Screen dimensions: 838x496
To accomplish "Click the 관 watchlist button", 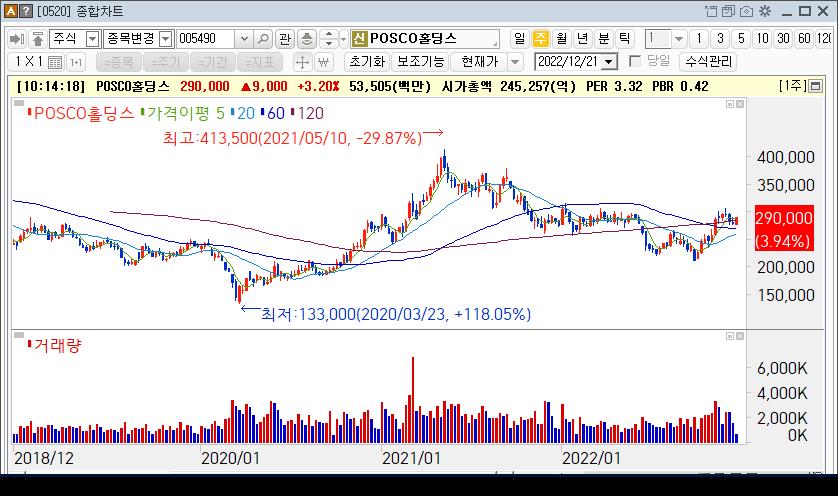I will (285, 39).
